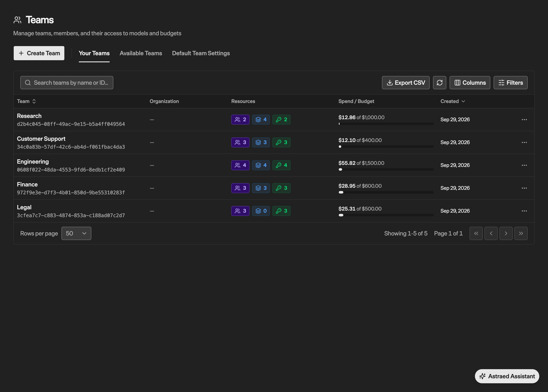The width and height of the screenshot is (548, 392).
Task: Sort by Team column header
Action: coord(27,101)
